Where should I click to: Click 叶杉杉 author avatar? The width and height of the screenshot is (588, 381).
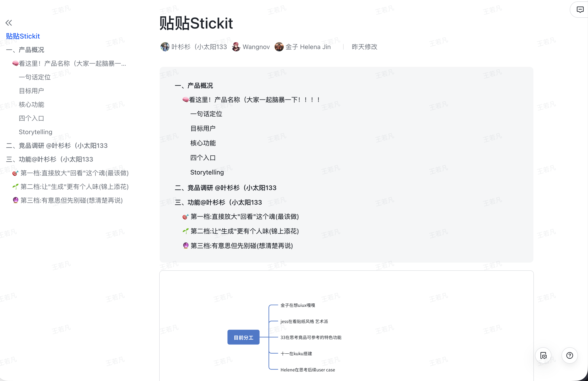pyautogui.click(x=165, y=47)
